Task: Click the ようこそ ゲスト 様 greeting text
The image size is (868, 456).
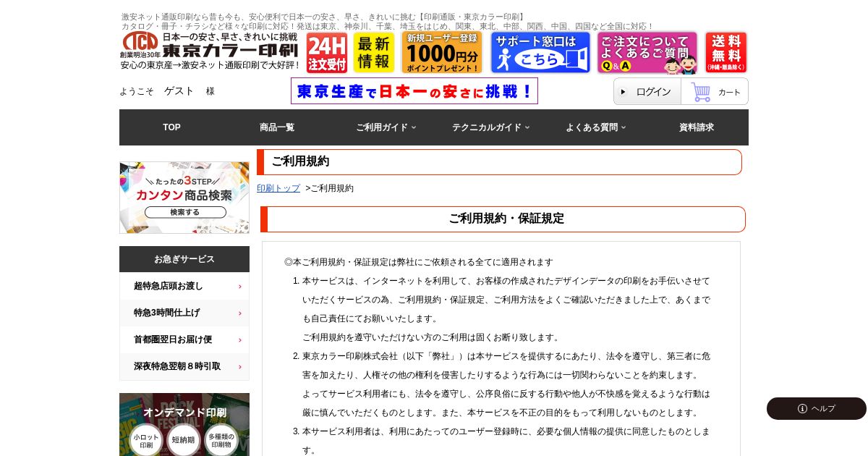Action: pyautogui.click(x=167, y=91)
